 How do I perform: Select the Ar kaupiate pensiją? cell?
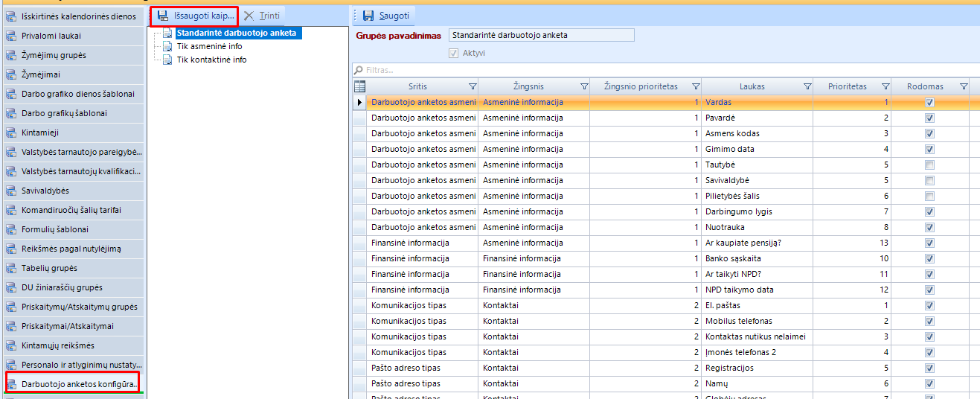(x=758, y=243)
